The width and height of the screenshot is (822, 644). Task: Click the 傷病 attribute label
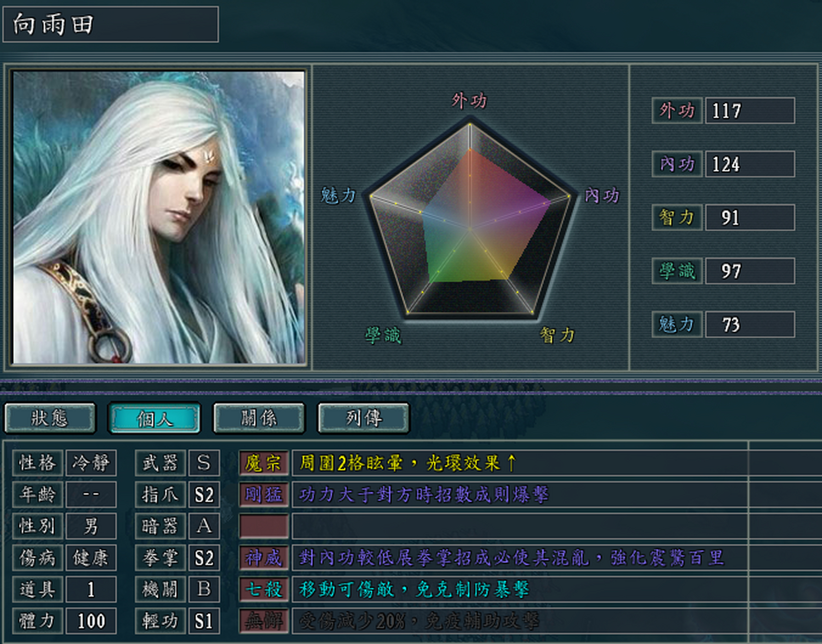[38, 558]
